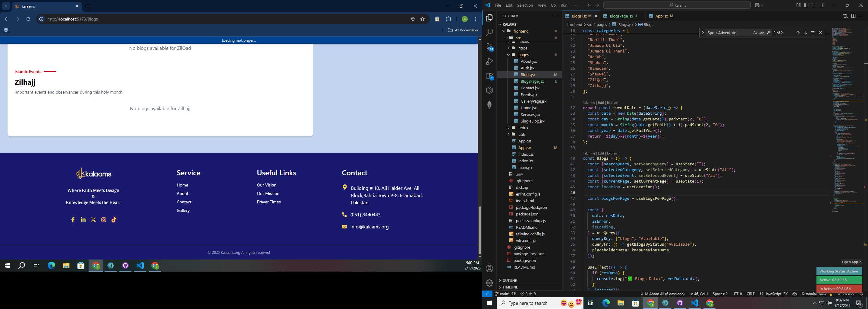Open LinkedIn icon in Kalaams footer

click(x=83, y=220)
